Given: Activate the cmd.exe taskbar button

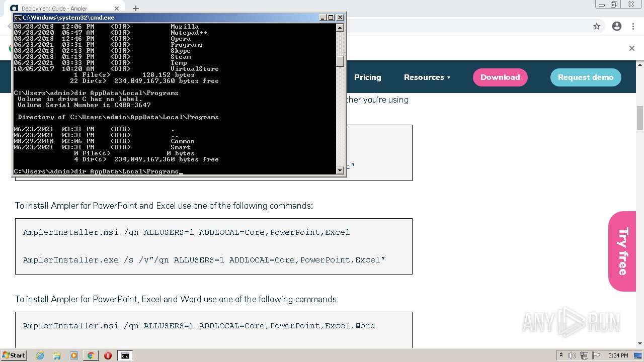Looking at the screenshot, I should [x=125, y=355].
